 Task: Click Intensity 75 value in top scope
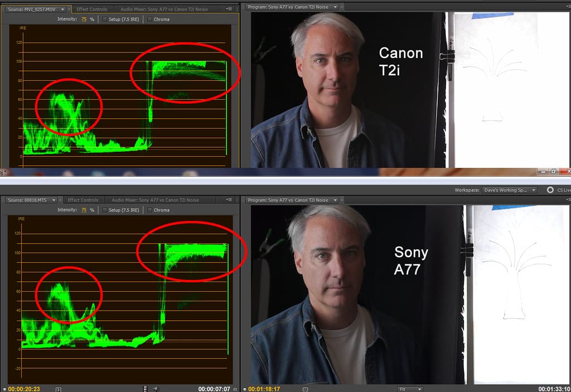tap(84, 20)
